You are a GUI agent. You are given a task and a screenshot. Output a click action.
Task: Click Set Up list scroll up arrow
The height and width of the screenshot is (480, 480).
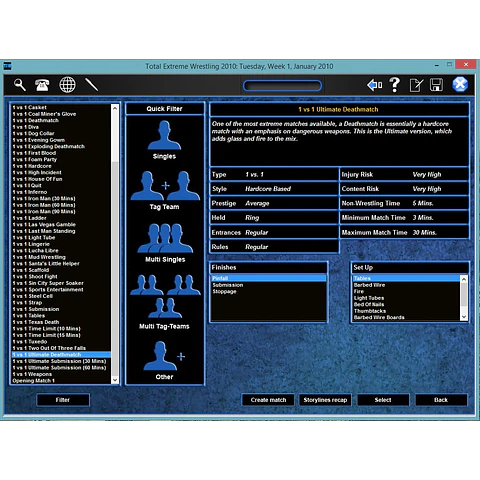pos(464,279)
